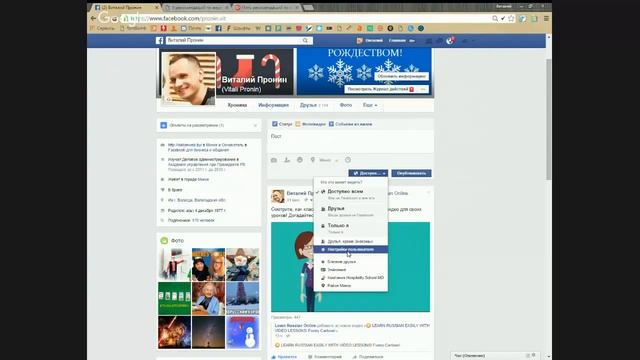Switch to Событие из жизни composer tab
The image size is (640, 360).
[350, 124]
